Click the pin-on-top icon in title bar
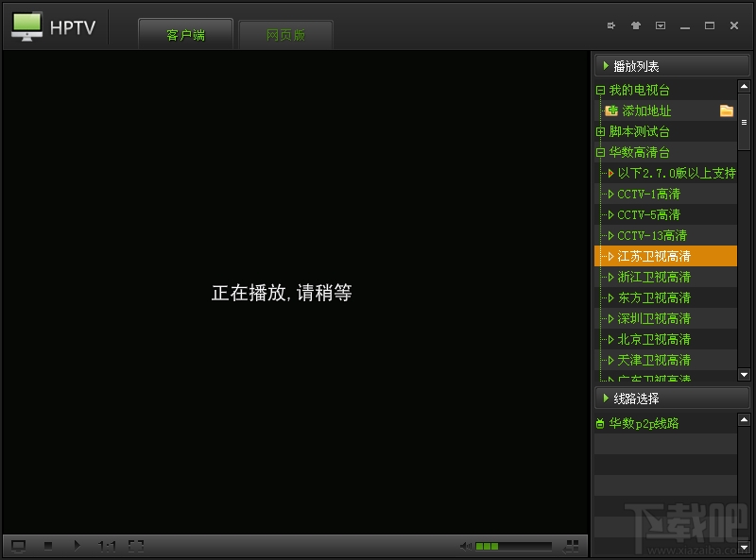Viewport: 756px width, 560px height. 611,25
